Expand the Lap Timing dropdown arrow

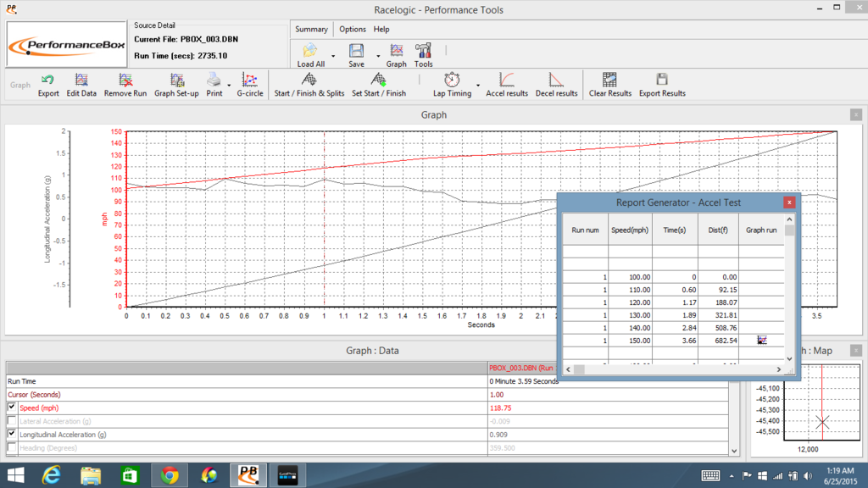point(478,86)
